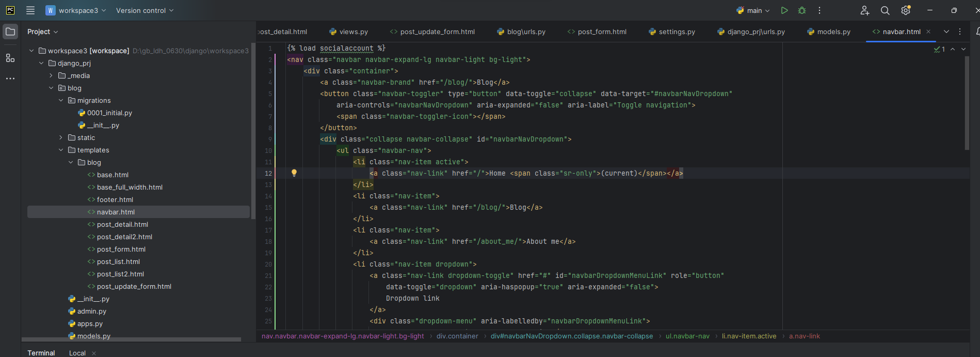Close the navbar.html editor tab
This screenshot has width=980, height=357.
pos(928,32)
